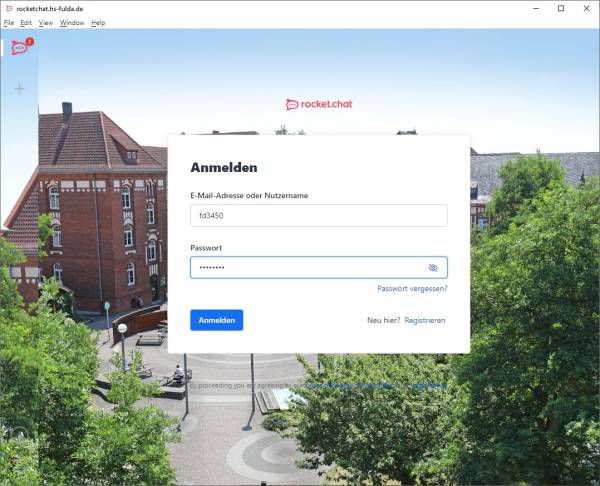Click into the Passwort input field
The height and width of the screenshot is (486, 600).
(x=305, y=268)
